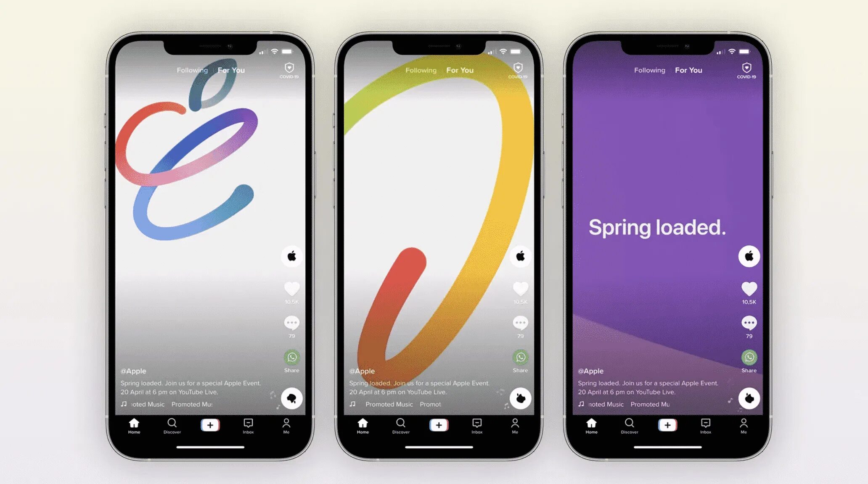Switch to the Following tab on left phone
Viewport: 868px width, 484px height.
point(192,70)
